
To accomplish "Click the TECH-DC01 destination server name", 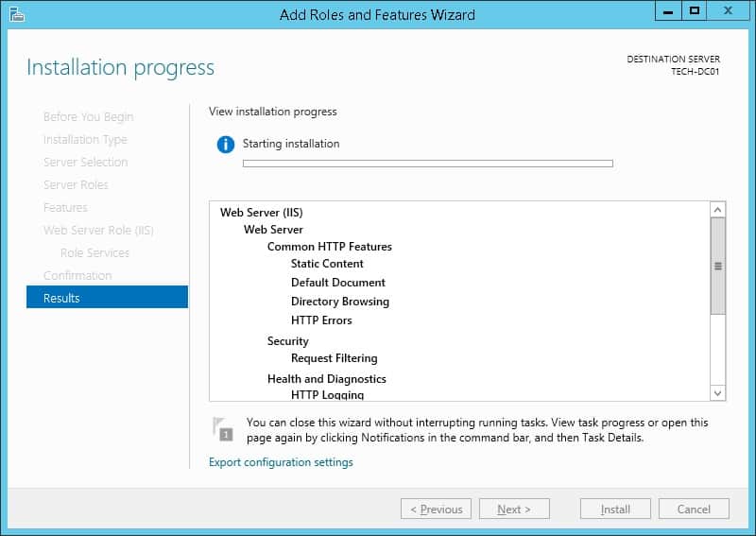I will [x=695, y=72].
